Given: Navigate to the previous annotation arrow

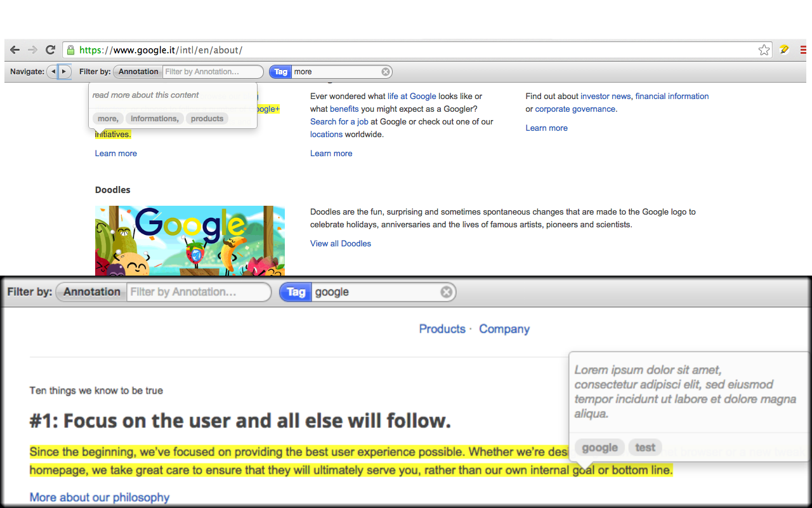Looking at the screenshot, I should click(x=53, y=72).
